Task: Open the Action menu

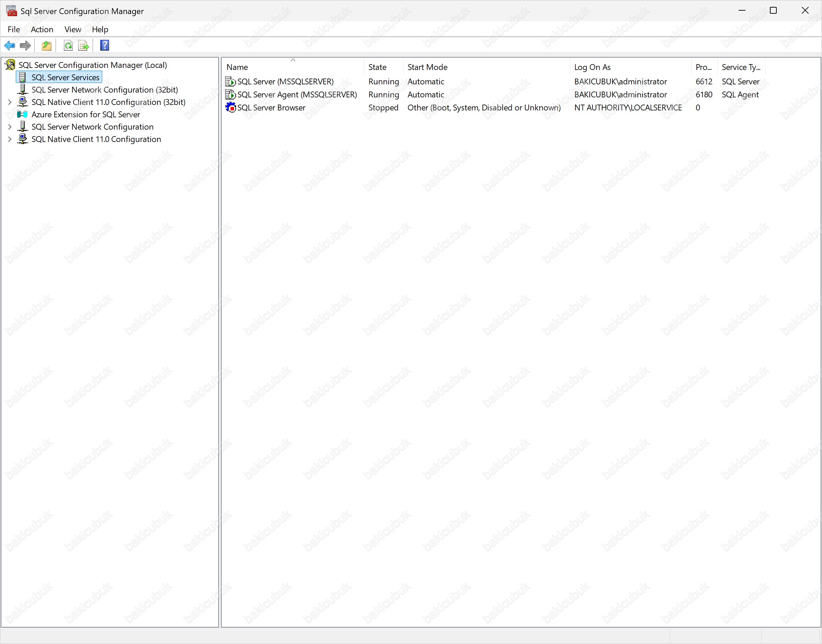Action: (x=42, y=29)
